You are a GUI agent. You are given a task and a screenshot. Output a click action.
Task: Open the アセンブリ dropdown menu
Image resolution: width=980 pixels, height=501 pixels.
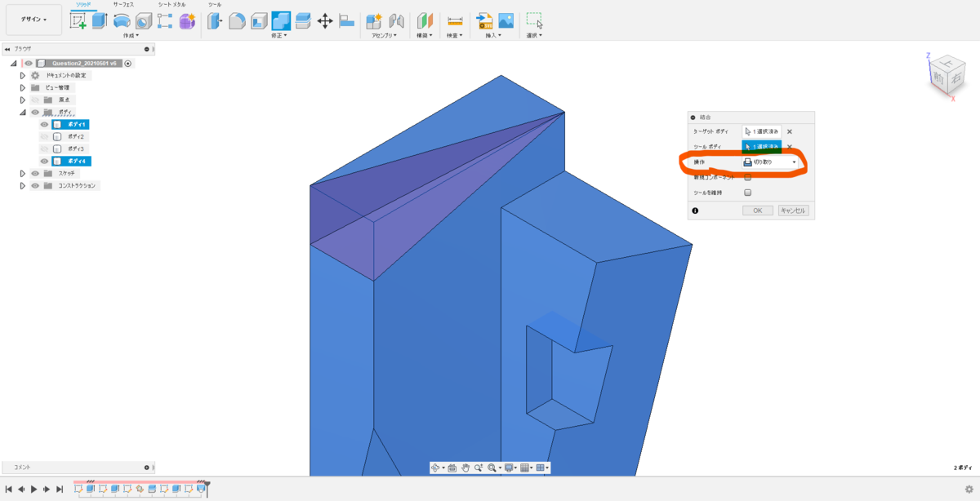point(385,36)
